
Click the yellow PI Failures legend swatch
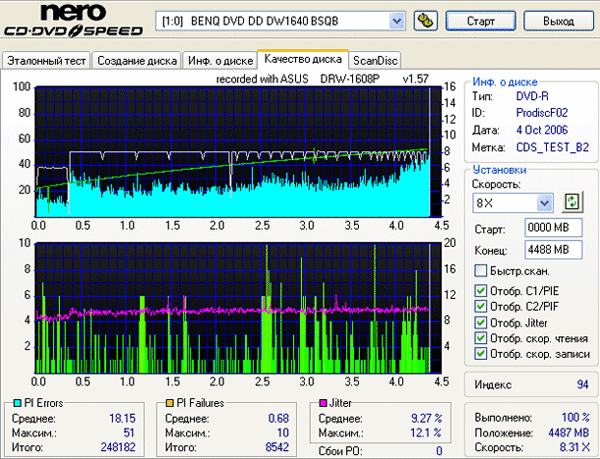click(170, 402)
